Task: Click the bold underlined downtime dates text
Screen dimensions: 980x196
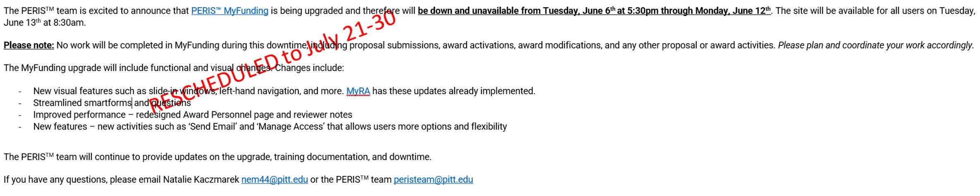Action: tap(594, 11)
